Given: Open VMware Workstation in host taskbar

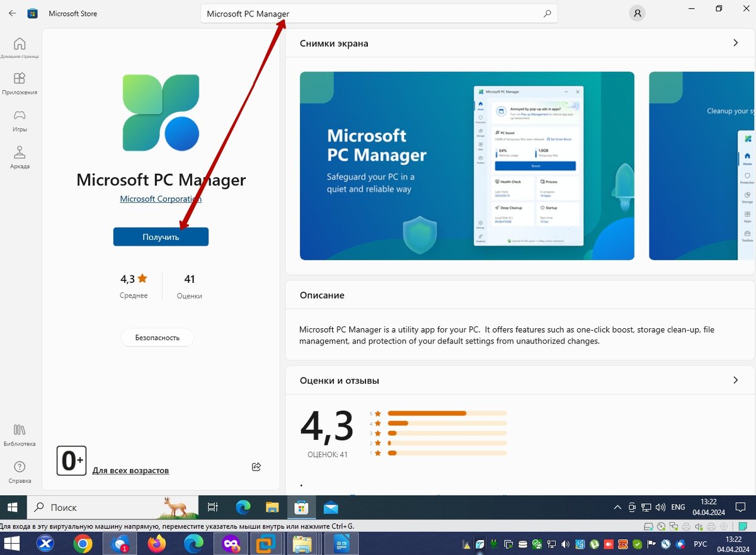Looking at the screenshot, I should (268, 543).
